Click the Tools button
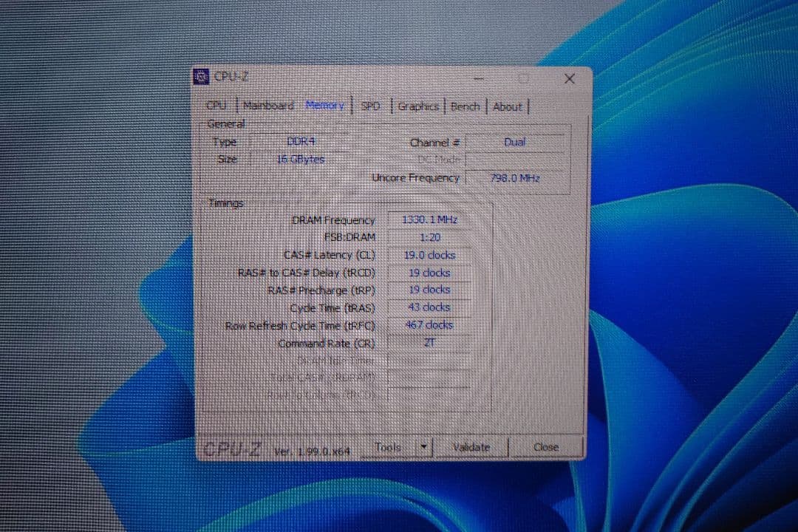Viewport: 798px width, 532px height. coord(390,447)
